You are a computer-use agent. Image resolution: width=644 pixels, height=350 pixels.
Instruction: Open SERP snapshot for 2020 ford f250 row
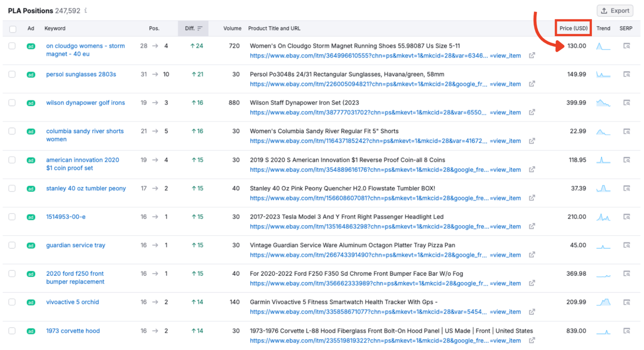[x=626, y=273]
